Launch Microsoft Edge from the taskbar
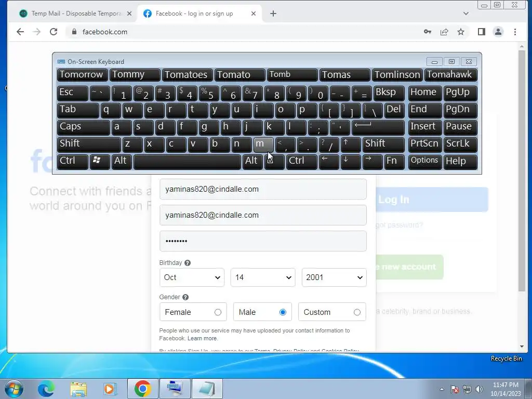 (x=46, y=389)
